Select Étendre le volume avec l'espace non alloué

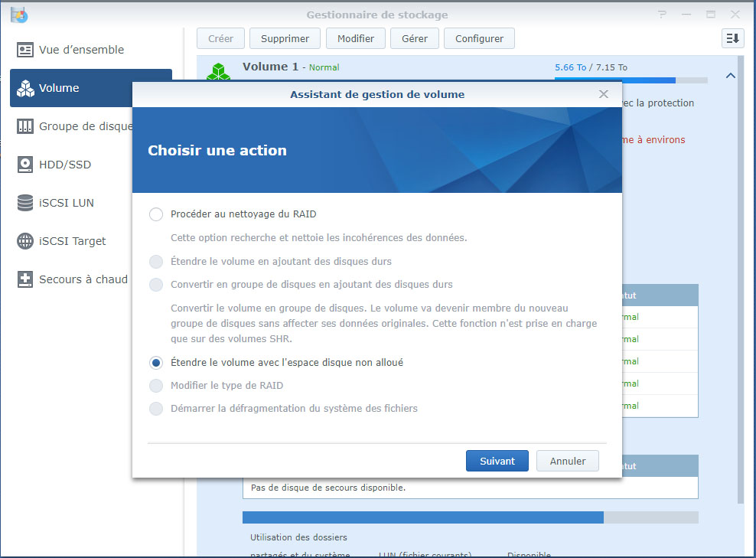[x=156, y=363]
